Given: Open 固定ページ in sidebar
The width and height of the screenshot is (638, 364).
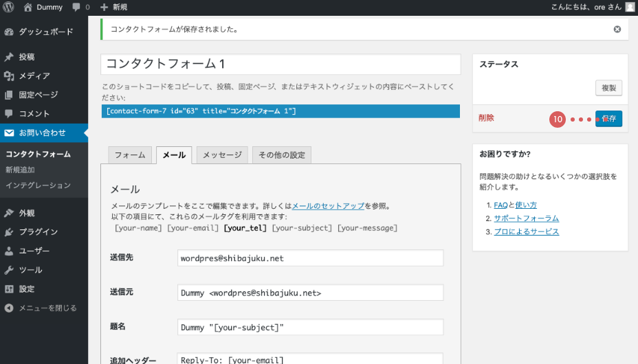Looking at the screenshot, I should (38, 95).
